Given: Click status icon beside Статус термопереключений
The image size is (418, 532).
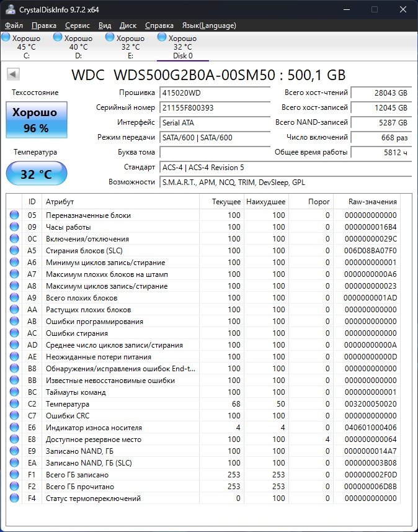Looking at the screenshot, I should pyautogui.click(x=14, y=498).
